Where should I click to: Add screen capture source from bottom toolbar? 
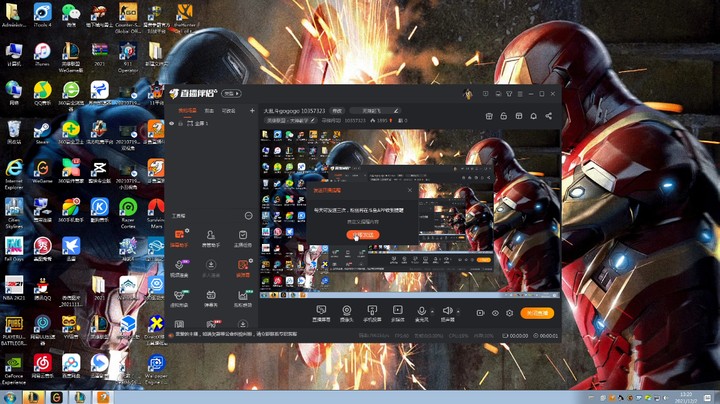point(321,314)
